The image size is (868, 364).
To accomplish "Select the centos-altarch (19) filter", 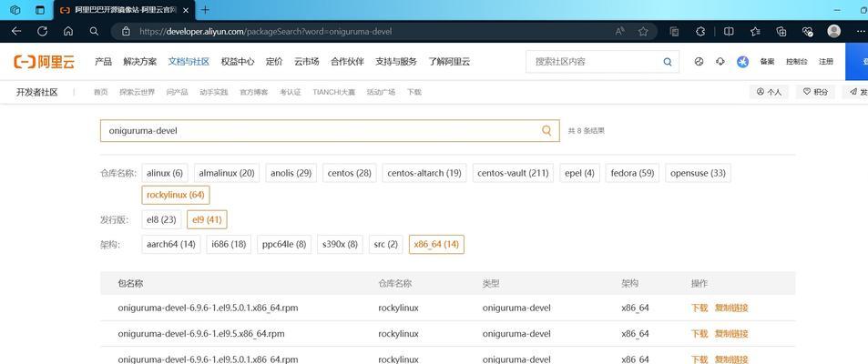I will (424, 173).
